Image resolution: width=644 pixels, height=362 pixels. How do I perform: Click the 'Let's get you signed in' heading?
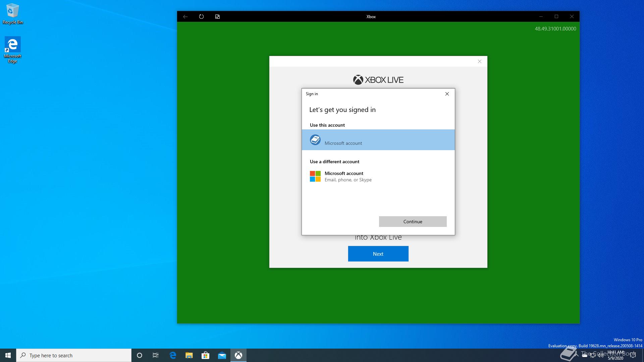pyautogui.click(x=342, y=110)
